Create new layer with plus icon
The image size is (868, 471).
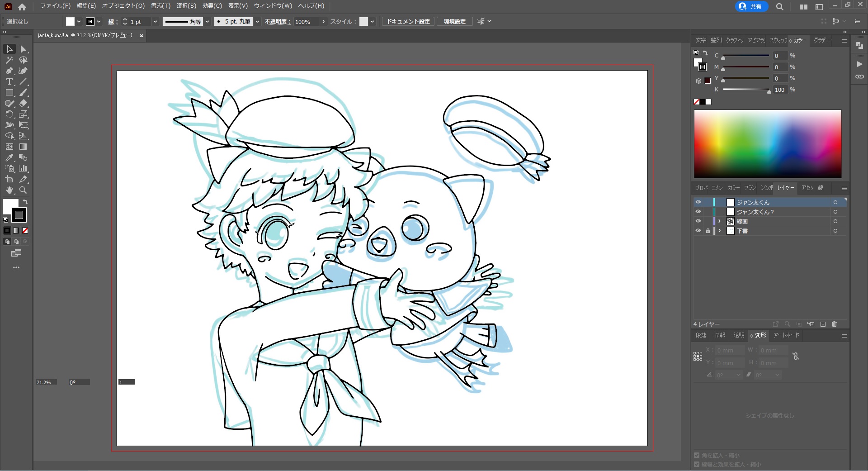[x=823, y=324]
